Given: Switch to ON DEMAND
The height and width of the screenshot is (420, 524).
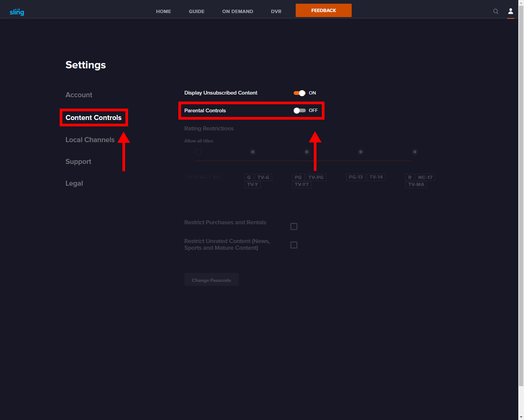Looking at the screenshot, I should [x=237, y=11].
